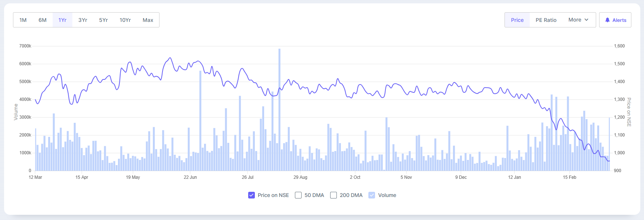Click the bell icon in Alerts
Image resolution: width=644 pixels, height=220 pixels.
click(607, 20)
